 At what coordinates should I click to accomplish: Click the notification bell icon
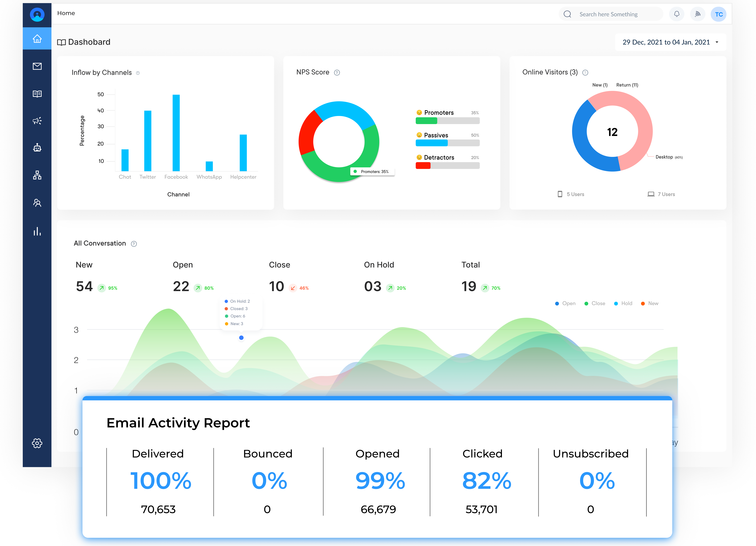click(x=677, y=14)
